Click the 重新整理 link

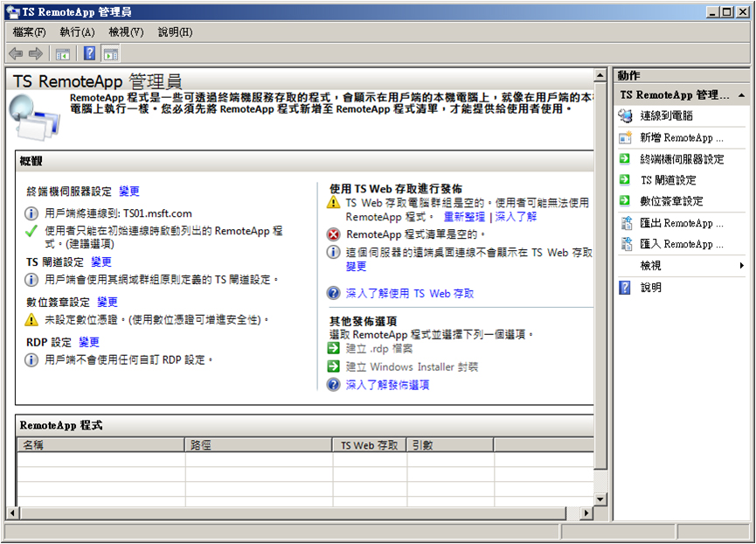[x=464, y=217]
